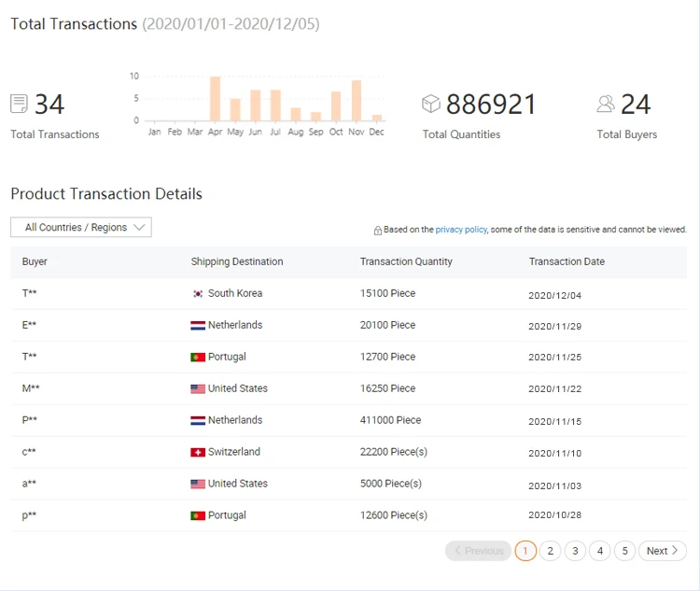Open the privacy policy link
The height and width of the screenshot is (591, 700).
point(461,230)
